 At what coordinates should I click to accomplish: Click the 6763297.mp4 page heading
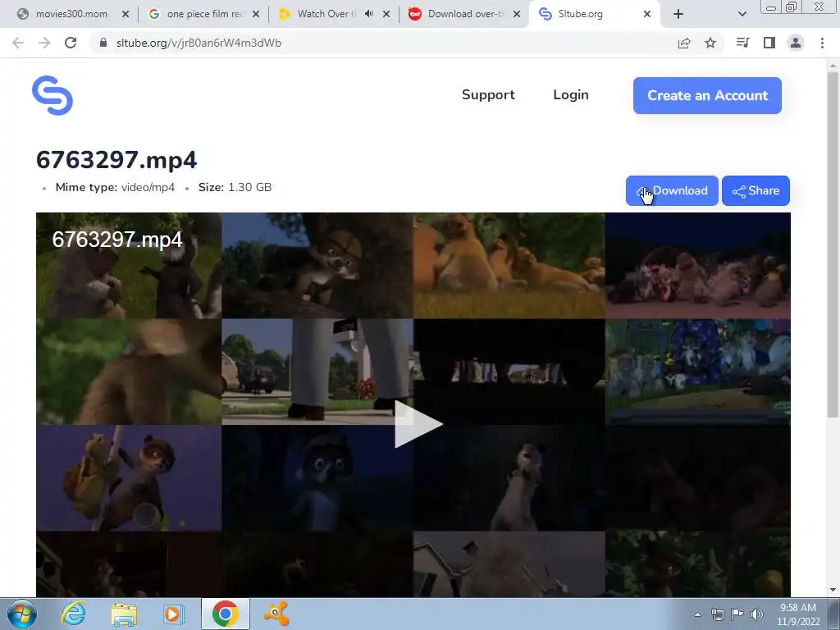click(116, 160)
